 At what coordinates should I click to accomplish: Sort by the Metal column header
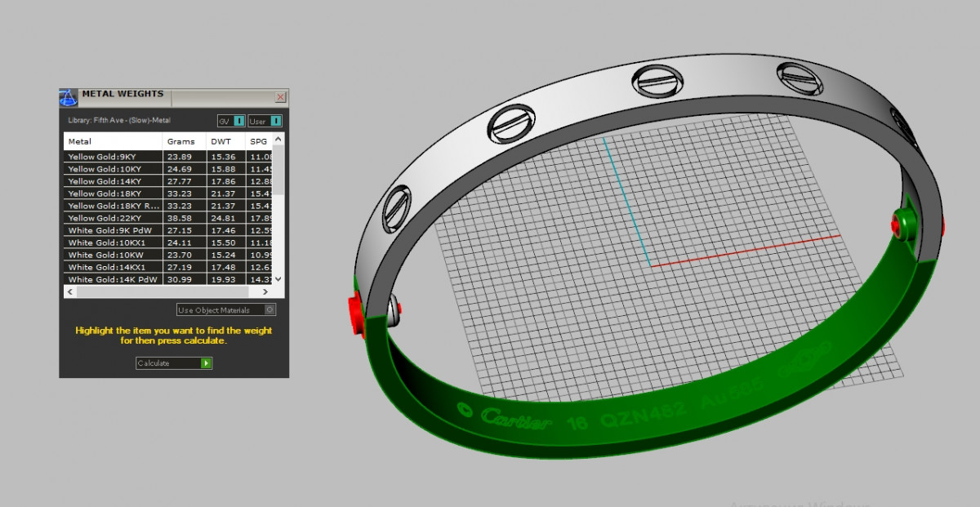[x=113, y=141]
